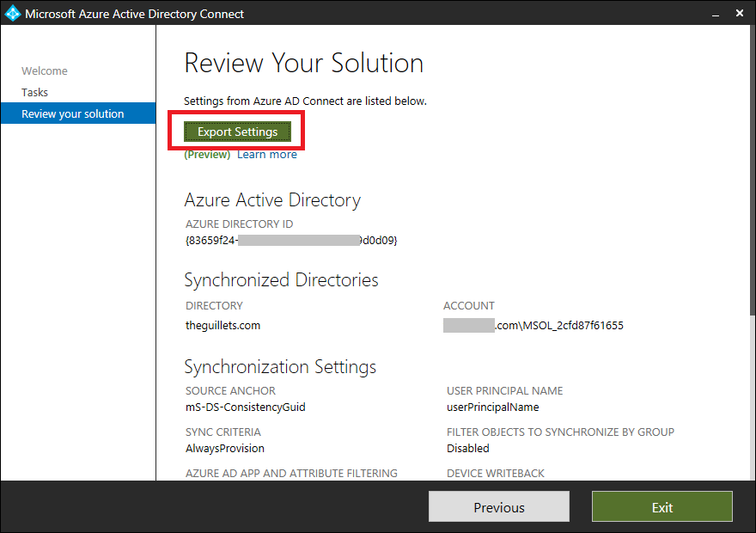Click FILTER OBJECTS TO SYNCHRONIZE BY GROUP label
756x533 pixels.
click(x=560, y=432)
